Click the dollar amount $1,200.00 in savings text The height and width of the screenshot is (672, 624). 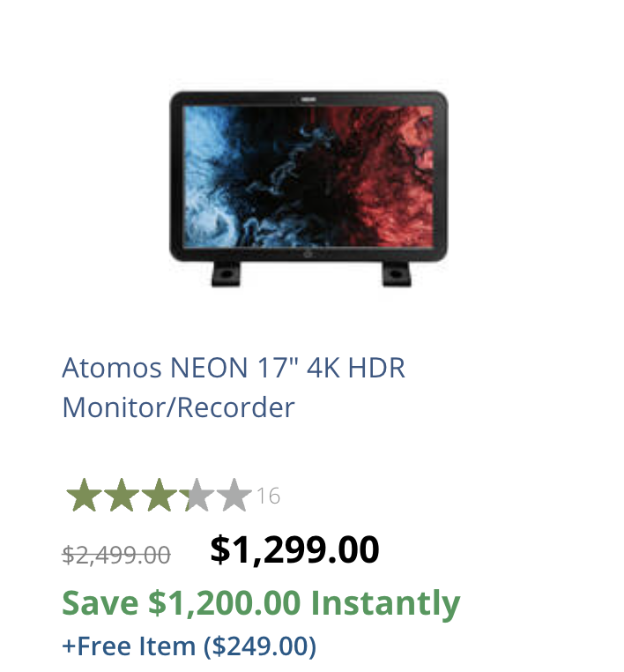[x=225, y=603]
